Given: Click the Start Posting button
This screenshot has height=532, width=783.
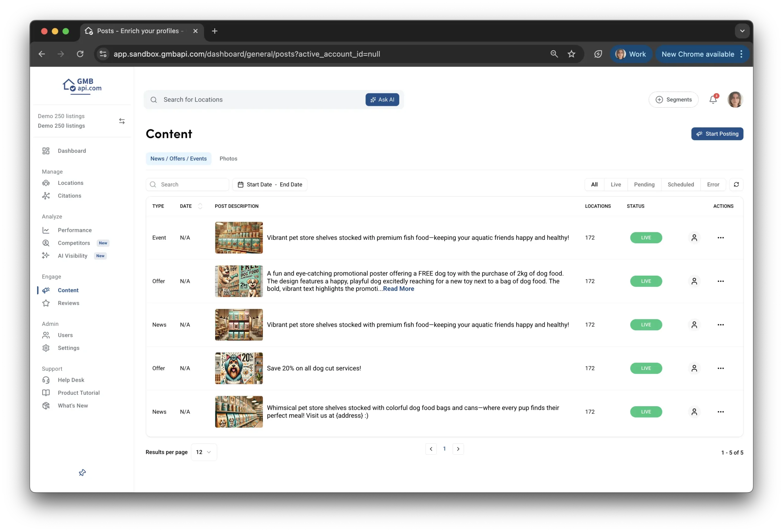Looking at the screenshot, I should 717,134.
